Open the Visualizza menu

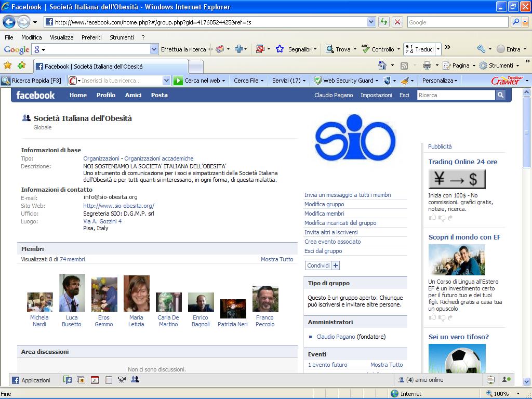(x=62, y=37)
